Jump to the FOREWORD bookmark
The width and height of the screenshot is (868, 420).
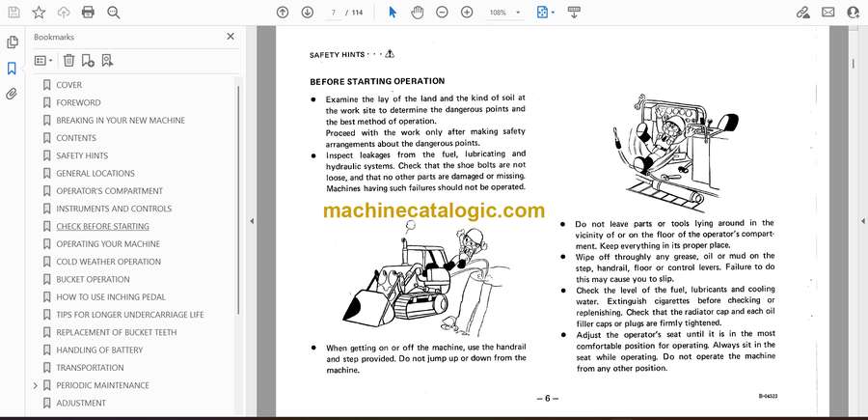coord(78,102)
